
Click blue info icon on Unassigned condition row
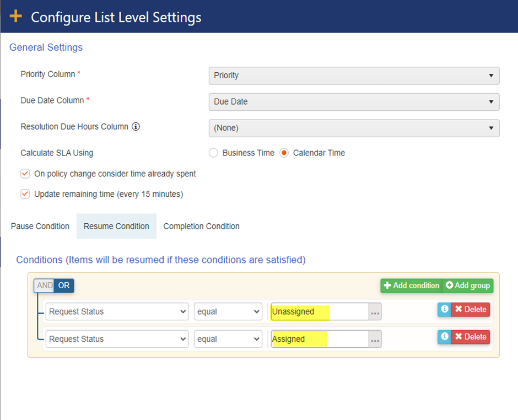444,310
